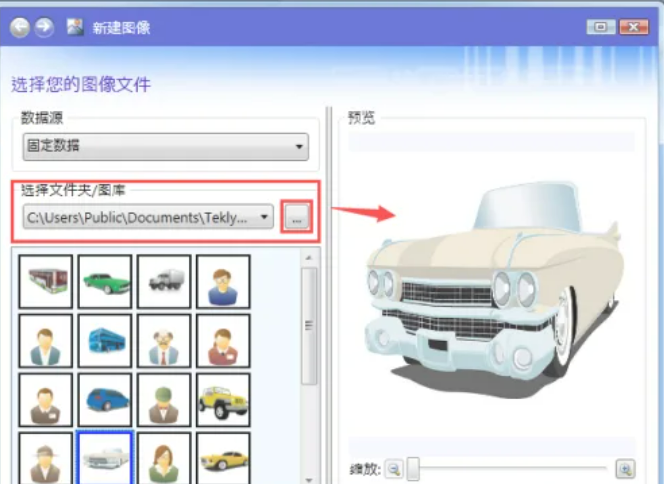This screenshot has height=484, width=664.
Task: Select the red bus thumbnail
Action: pos(46,282)
